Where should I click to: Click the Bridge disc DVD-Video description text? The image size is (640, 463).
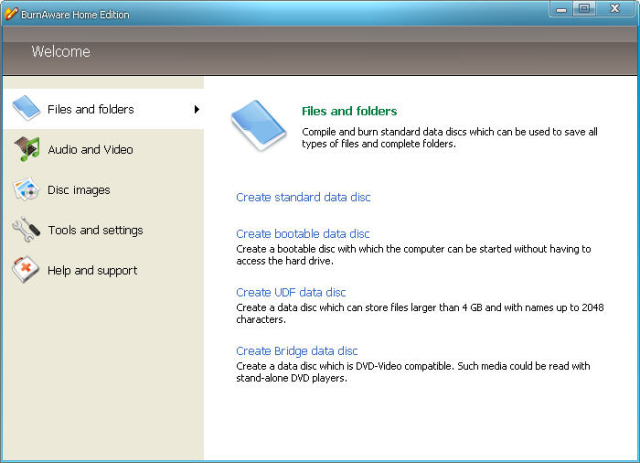coord(413,372)
